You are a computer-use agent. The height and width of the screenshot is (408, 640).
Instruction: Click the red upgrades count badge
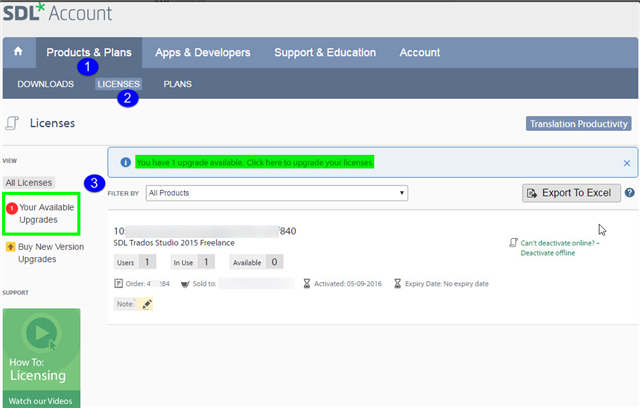tap(12, 208)
